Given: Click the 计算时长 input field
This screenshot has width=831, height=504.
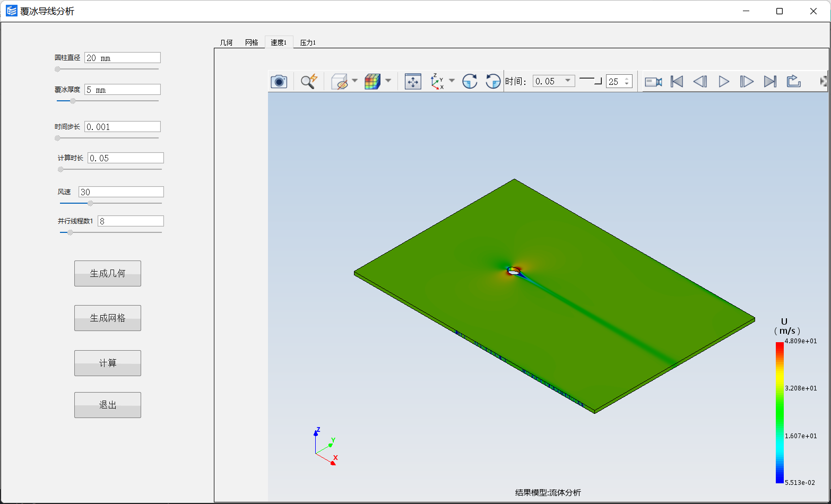Looking at the screenshot, I should (126, 158).
